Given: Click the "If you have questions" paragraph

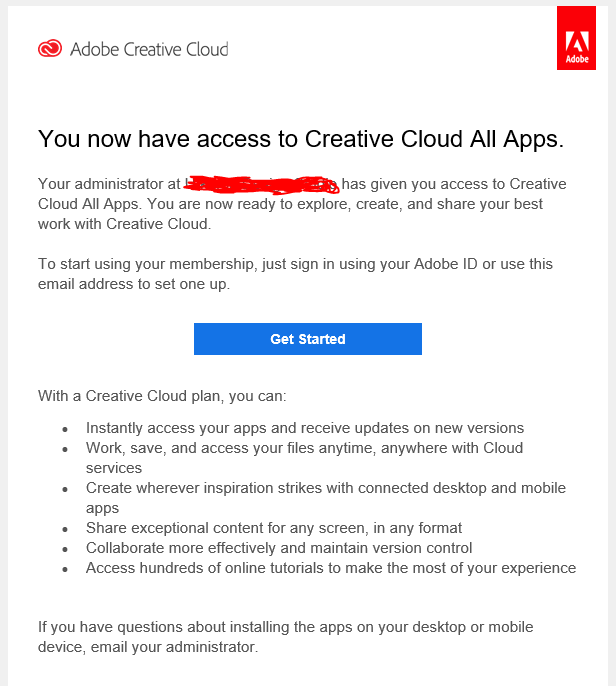Looking at the screenshot, I should (285, 637).
